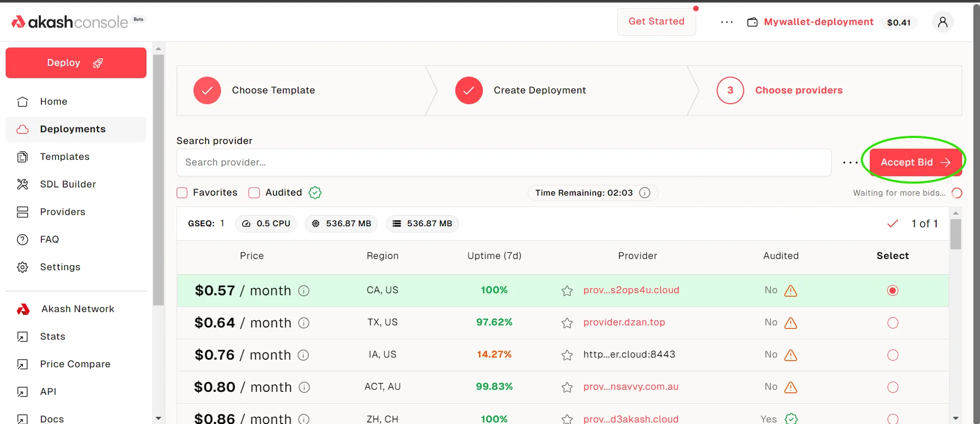This screenshot has width=980, height=424.
Task: Open the prov...s2ops4u.cloud provider link
Action: coord(631,290)
